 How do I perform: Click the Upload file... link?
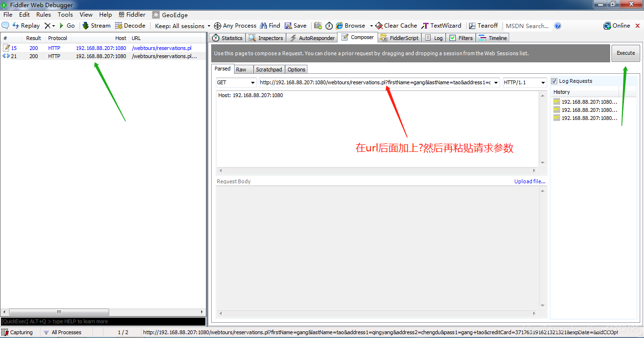click(530, 181)
